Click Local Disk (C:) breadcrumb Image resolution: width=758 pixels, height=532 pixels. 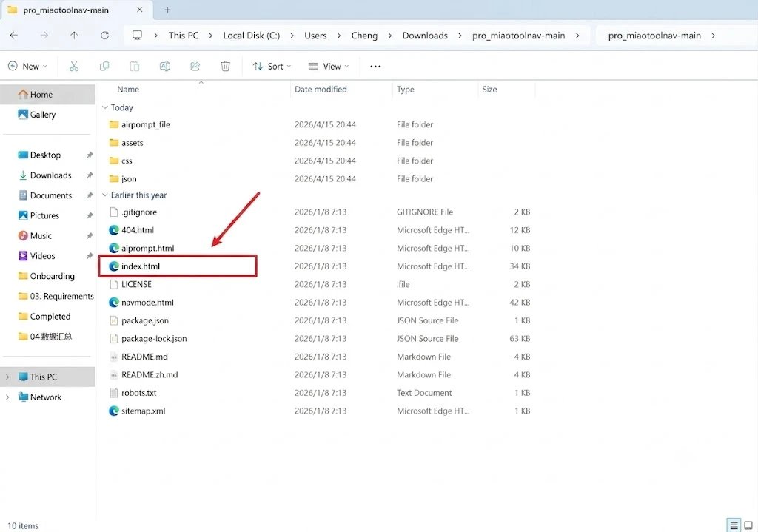click(x=252, y=36)
